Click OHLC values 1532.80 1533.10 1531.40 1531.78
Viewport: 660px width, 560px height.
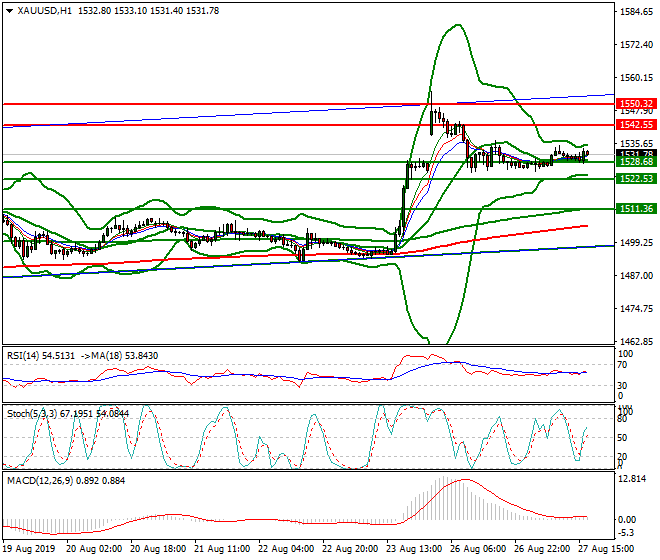(149, 11)
